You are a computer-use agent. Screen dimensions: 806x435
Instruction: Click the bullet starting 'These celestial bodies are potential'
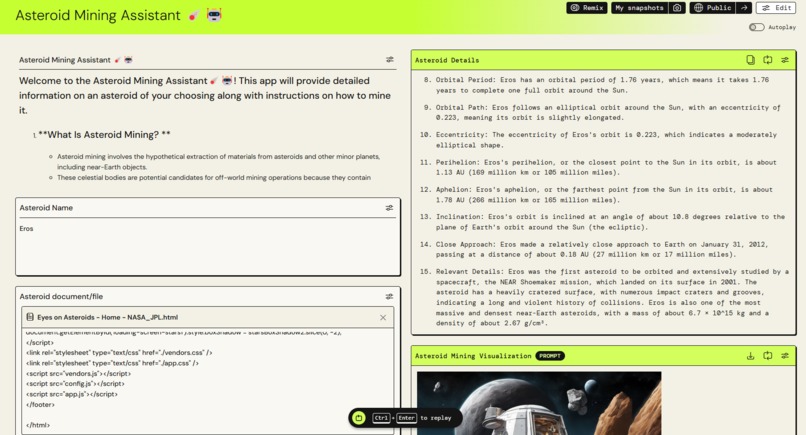(x=214, y=177)
